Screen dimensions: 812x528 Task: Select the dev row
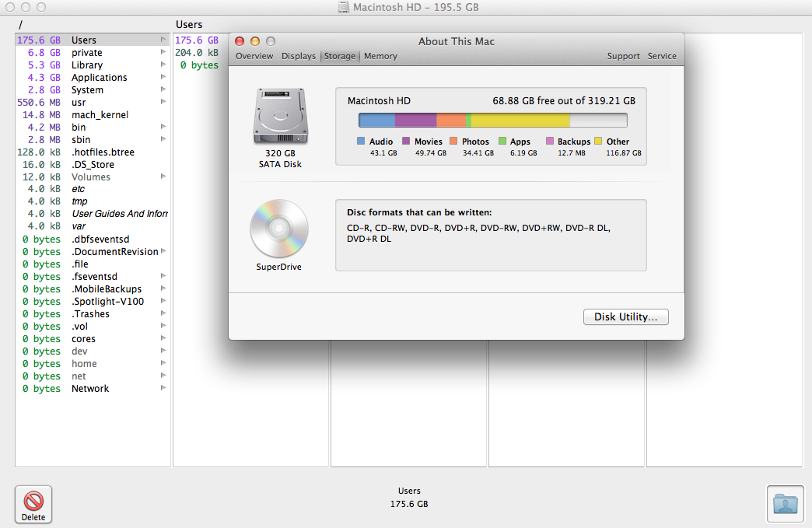point(93,351)
